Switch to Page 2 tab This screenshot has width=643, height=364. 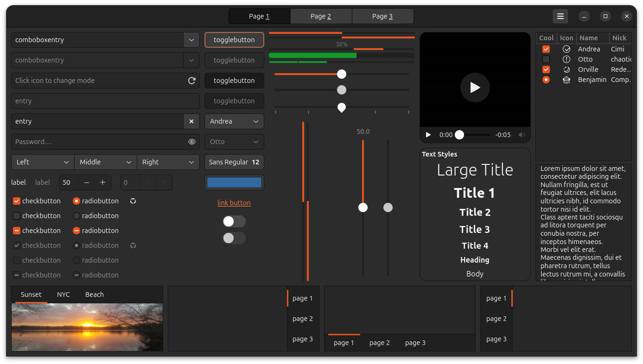click(321, 16)
